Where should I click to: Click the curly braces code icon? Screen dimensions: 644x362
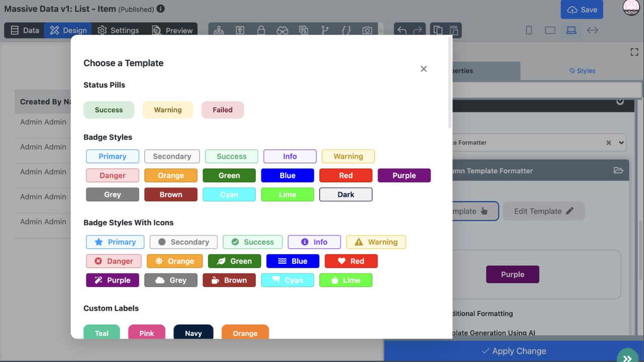click(x=346, y=30)
